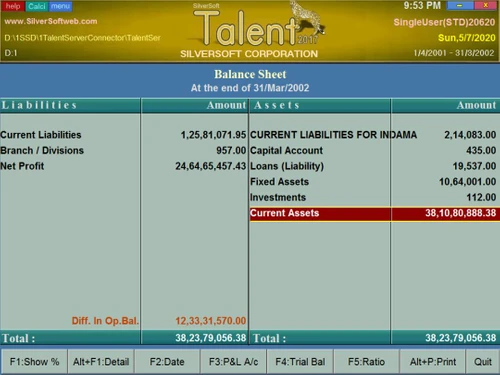Click Alt+P:Print button

[433, 362]
